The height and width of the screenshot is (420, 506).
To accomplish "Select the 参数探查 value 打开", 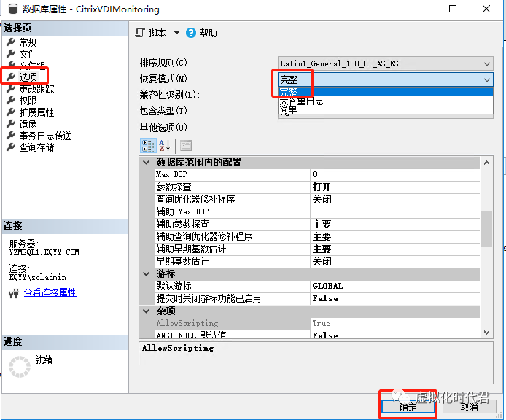I will [x=395, y=187].
